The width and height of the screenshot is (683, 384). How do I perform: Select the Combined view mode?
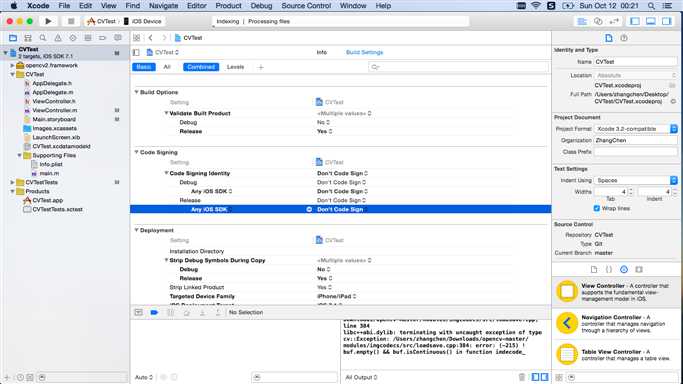tap(201, 67)
